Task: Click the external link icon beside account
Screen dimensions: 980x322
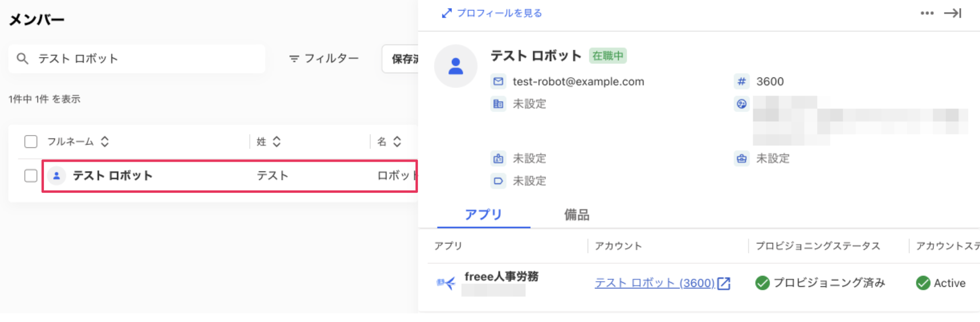Action: click(724, 283)
